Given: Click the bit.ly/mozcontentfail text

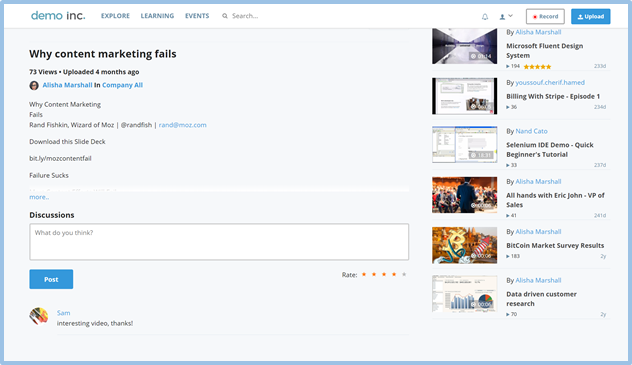Looking at the screenshot, I should click(x=60, y=158).
